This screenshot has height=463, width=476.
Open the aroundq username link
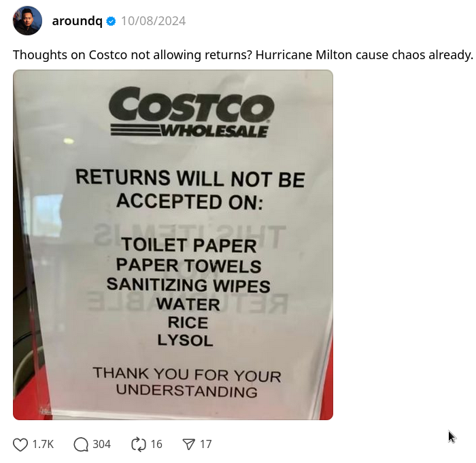[78, 21]
